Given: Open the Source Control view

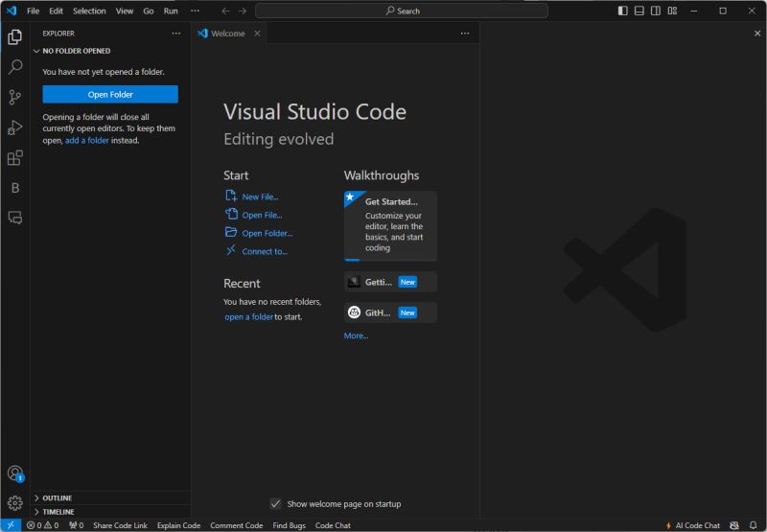Looking at the screenshot, I should point(14,97).
